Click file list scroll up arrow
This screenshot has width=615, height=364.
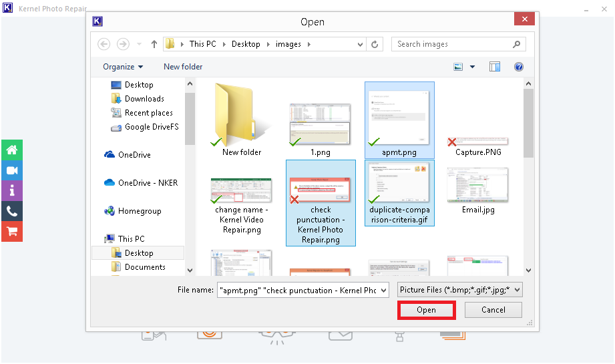(528, 84)
